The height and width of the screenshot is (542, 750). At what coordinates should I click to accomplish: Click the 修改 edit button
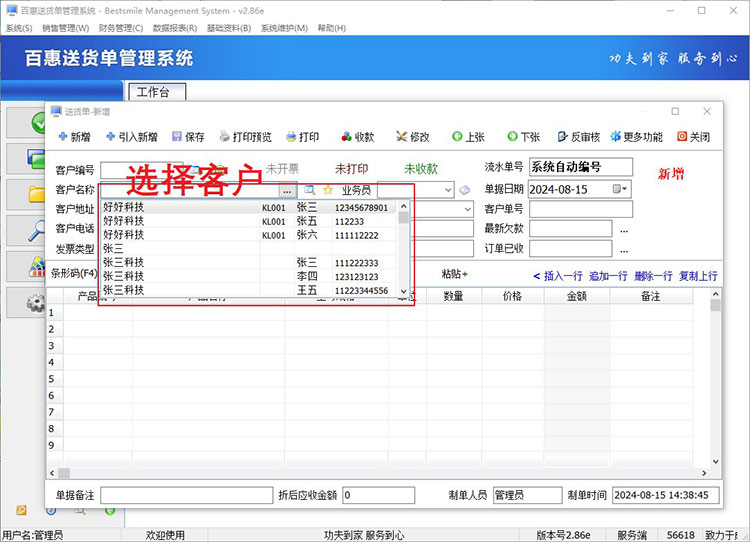[413, 137]
